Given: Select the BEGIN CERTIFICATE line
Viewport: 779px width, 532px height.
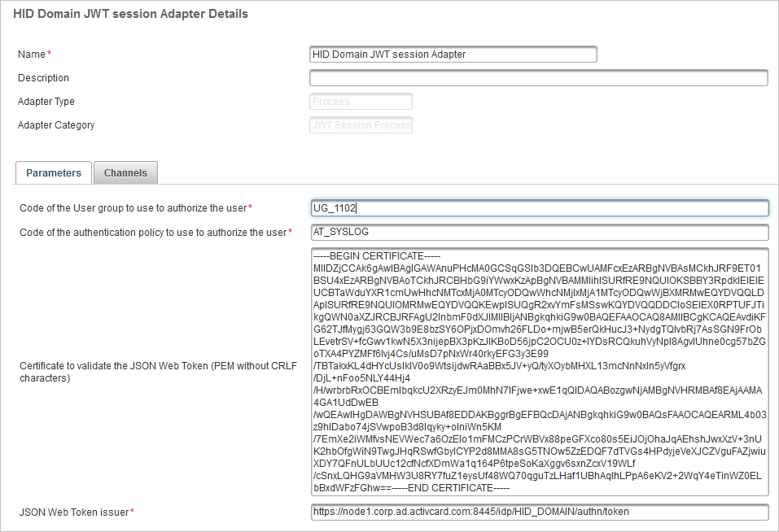Looking at the screenshot, I should point(377,256).
